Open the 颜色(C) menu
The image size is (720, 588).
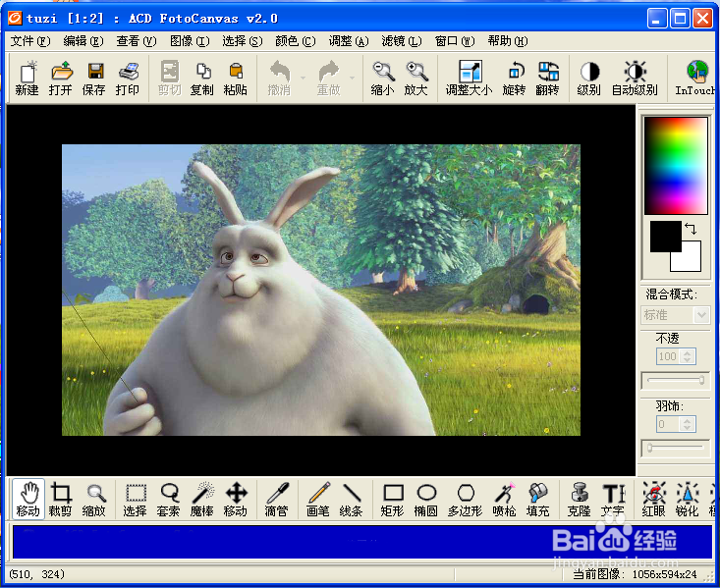pyautogui.click(x=296, y=41)
